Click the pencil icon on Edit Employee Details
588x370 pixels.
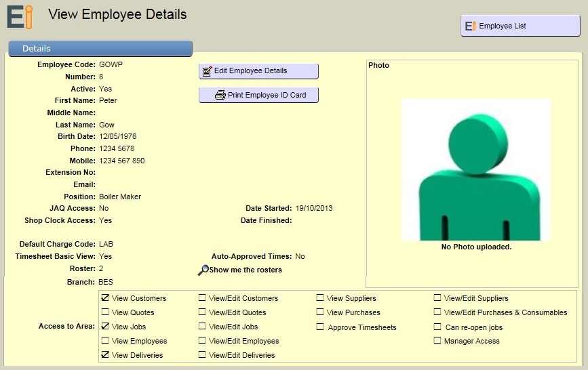(208, 71)
